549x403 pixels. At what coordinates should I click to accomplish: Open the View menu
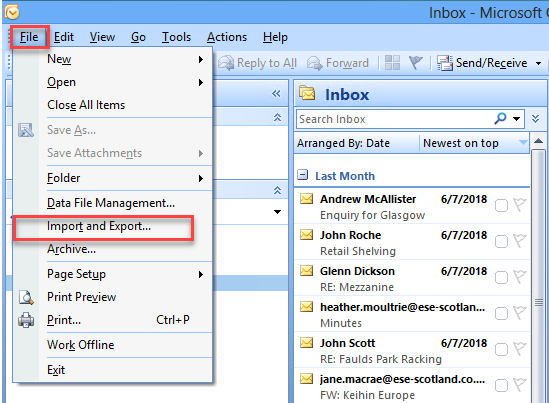(x=102, y=37)
